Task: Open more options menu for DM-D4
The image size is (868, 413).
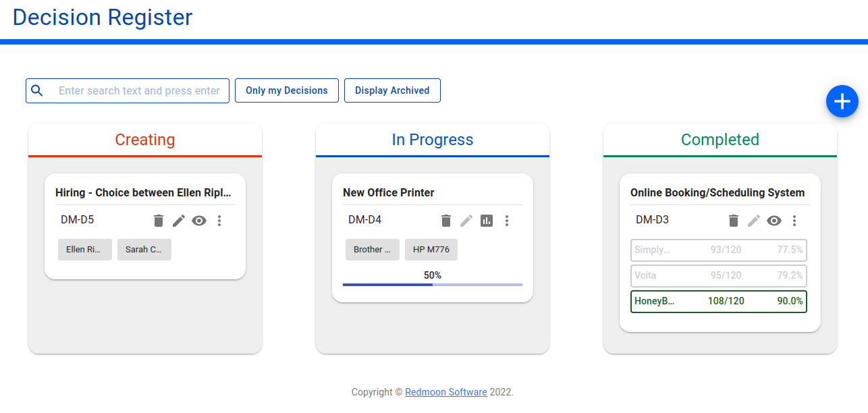Action: [x=507, y=221]
